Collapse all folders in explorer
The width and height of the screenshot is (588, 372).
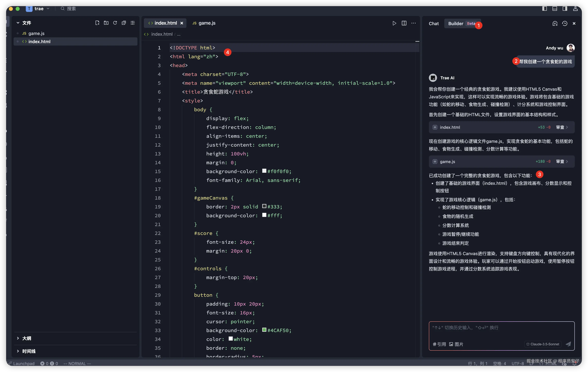(124, 23)
